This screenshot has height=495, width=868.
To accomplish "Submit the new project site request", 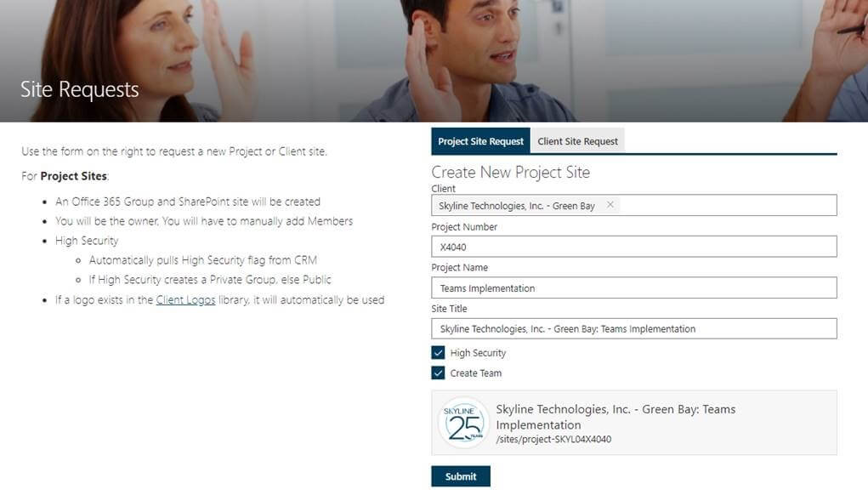I will pos(461,476).
